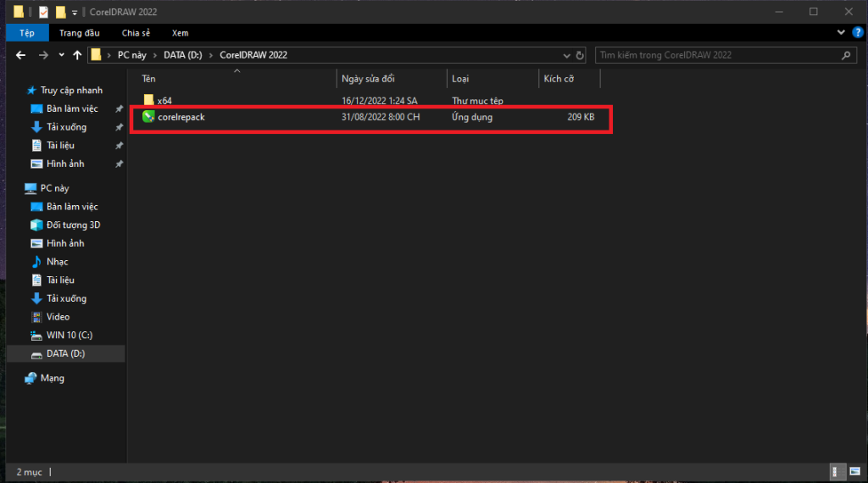
Task: Switch to the Xem ribbon tab
Action: pyautogui.click(x=180, y=33)
